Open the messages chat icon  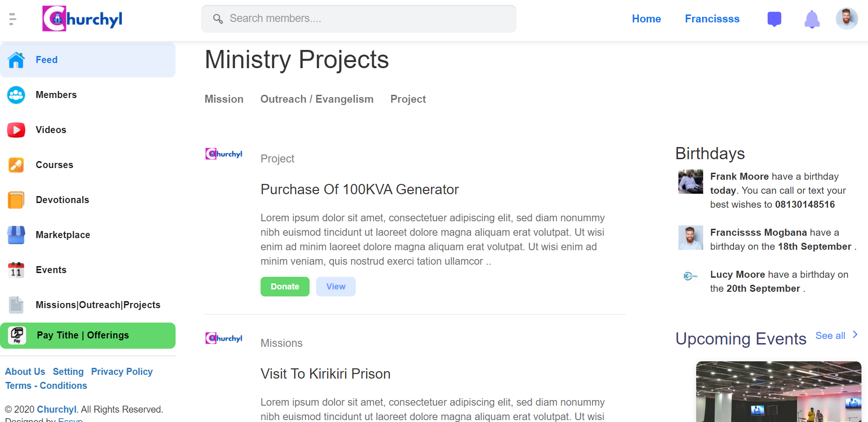pos(774,19)
